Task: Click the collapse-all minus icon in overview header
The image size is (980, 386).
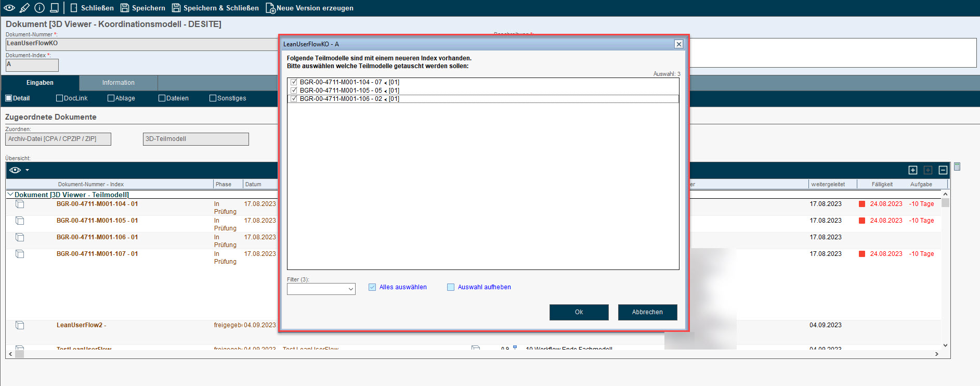Action: 943,170
